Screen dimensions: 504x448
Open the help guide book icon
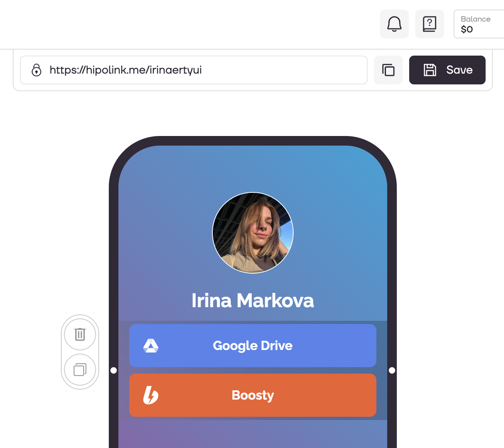click(x=430, y=24)
